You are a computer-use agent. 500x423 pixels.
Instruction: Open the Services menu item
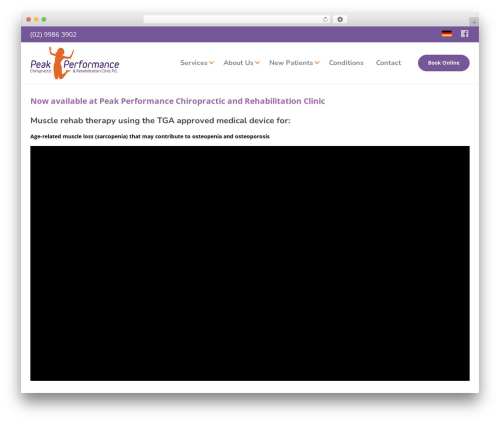pyautogui.click(x=194, y=63)
